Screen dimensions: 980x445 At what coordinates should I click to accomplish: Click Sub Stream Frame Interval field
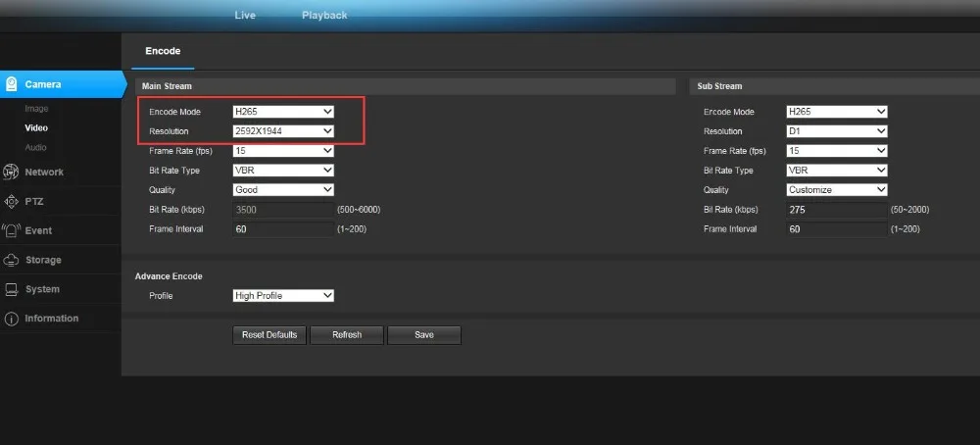pos(837,228)
